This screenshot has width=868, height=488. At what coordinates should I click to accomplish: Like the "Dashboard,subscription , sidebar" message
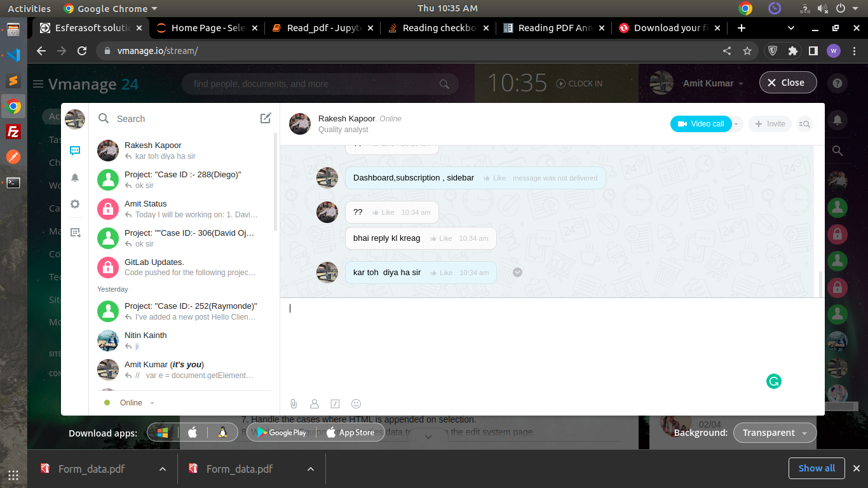tap(494, 178)
